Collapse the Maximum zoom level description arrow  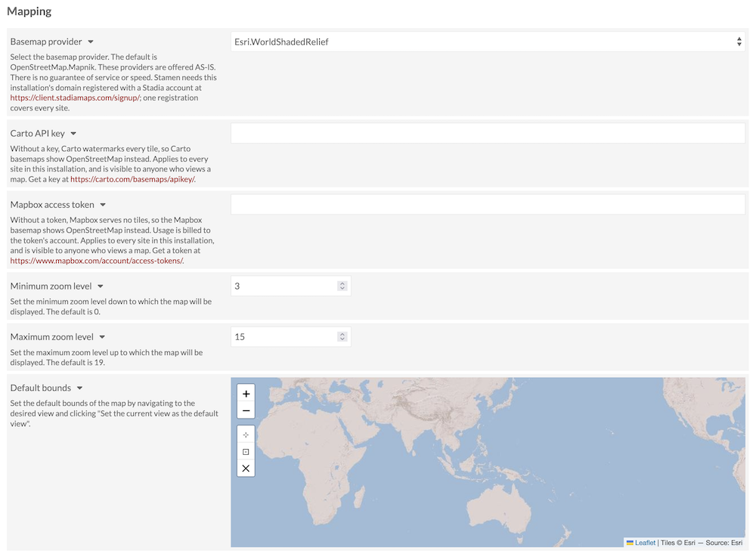point(102,337)
